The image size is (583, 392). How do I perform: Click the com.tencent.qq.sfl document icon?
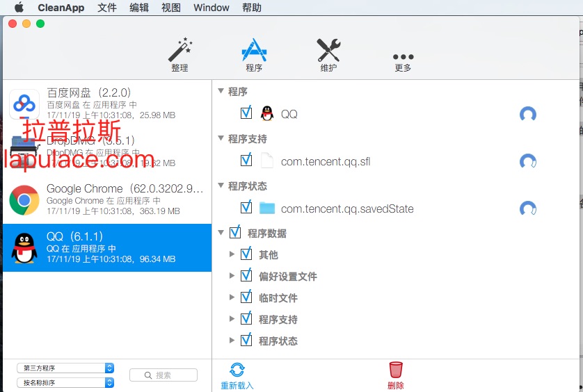(x=266, y=161)
